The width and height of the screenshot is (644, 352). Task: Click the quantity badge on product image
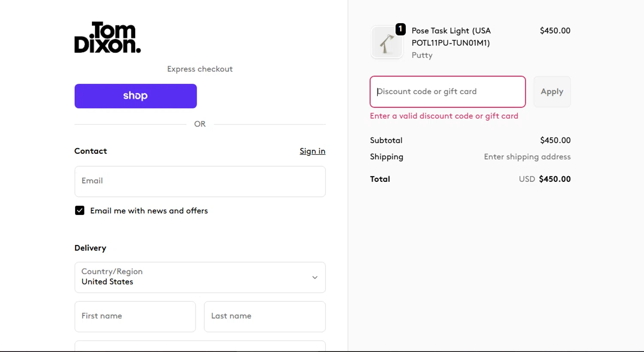(401, 29)
